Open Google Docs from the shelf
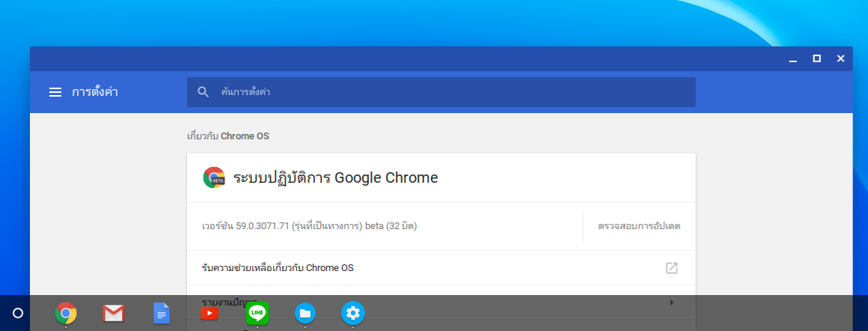 [161, 314]
